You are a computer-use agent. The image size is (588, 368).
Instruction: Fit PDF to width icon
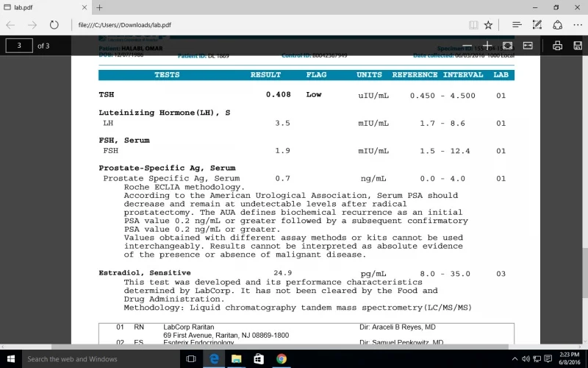528,46
